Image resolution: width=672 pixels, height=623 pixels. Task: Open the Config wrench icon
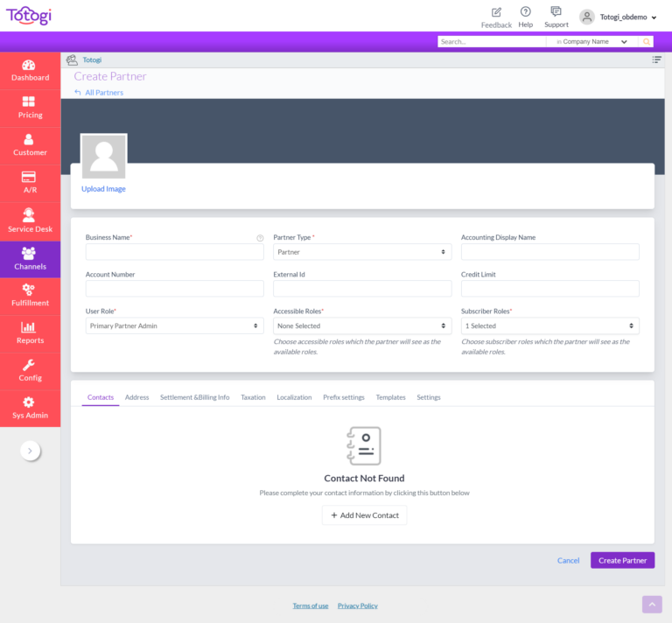(29, 365)
